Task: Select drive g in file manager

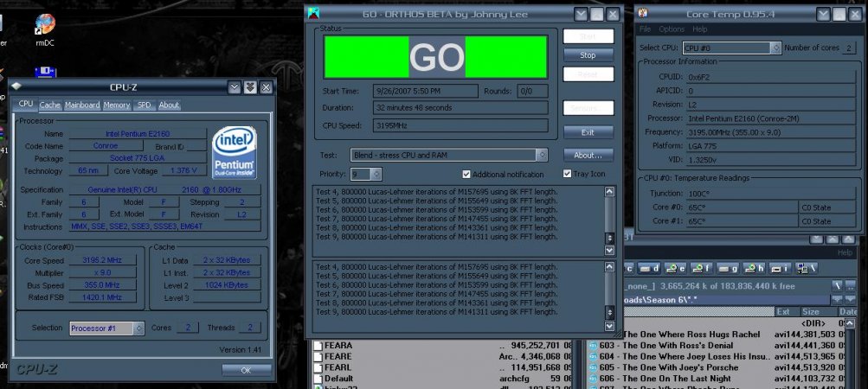Action: 728,268
